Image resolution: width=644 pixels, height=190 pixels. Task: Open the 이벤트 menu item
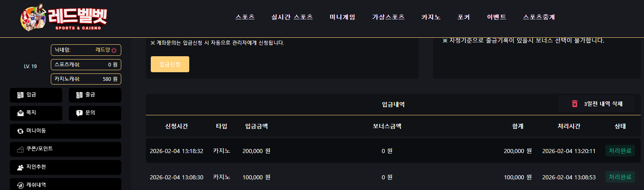[497, 17]
